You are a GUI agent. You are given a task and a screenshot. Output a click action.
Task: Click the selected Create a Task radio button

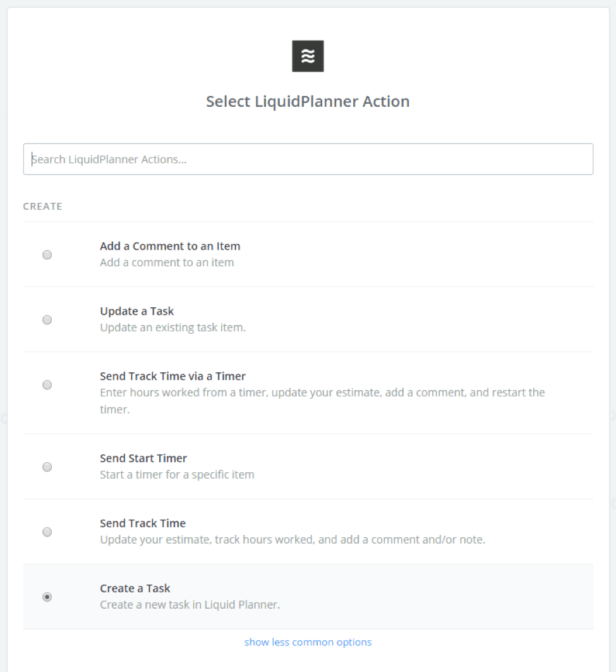pyautogui.click(x=47, y=597)
